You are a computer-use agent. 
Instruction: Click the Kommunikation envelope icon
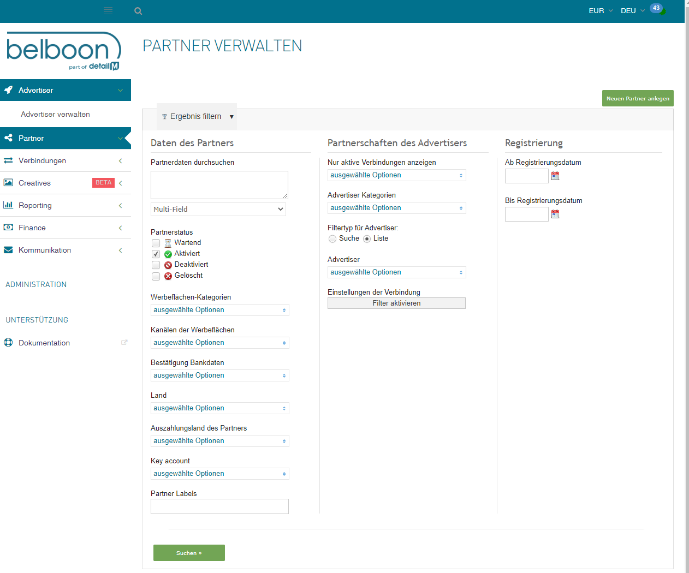tap(8, 250)
